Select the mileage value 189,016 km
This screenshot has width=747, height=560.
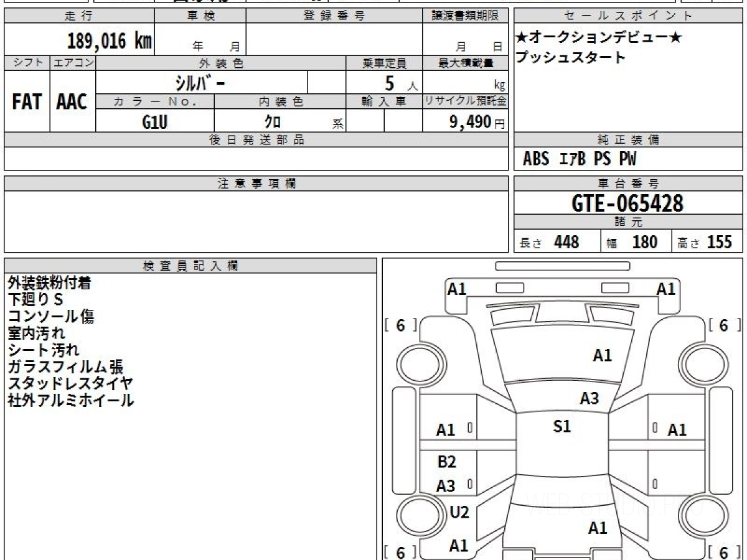pos(110,42)
